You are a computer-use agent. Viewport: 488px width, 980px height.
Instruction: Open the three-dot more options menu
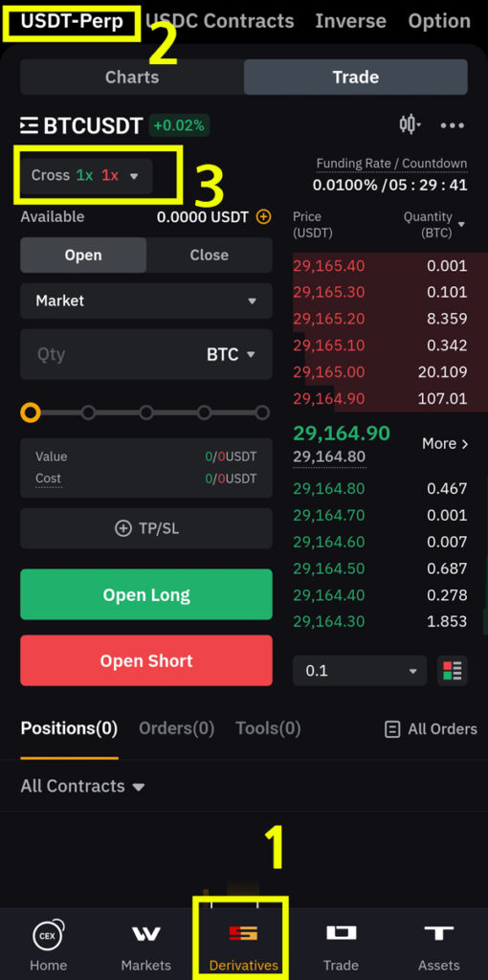point(453,125)
